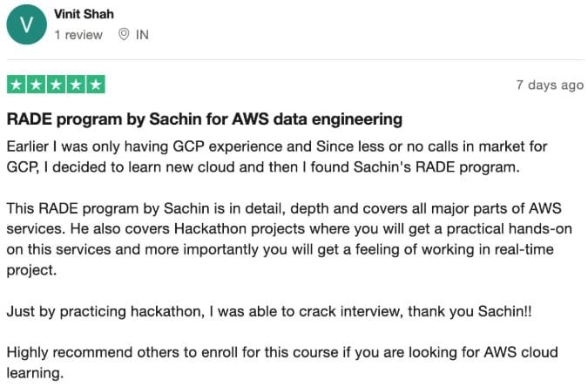Screen dimensions: 588x387
Task: Click the "7 days ago" timestamp
Action: tap(549, 85)
